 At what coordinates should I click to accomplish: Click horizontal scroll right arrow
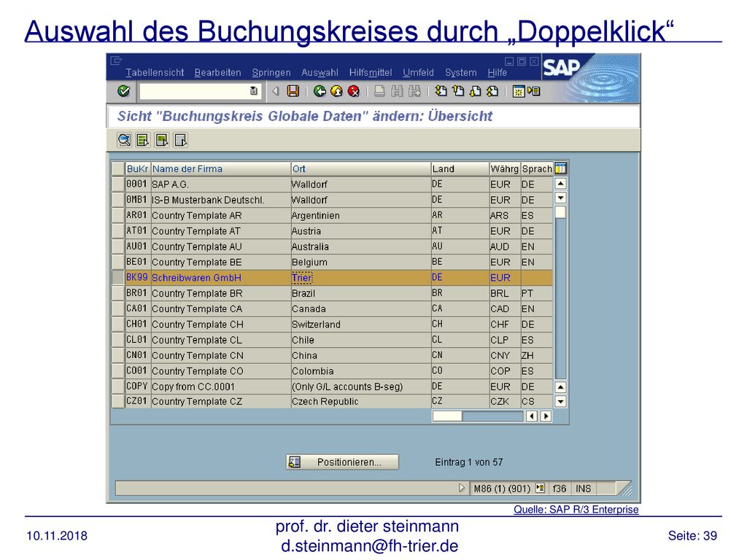546,416
